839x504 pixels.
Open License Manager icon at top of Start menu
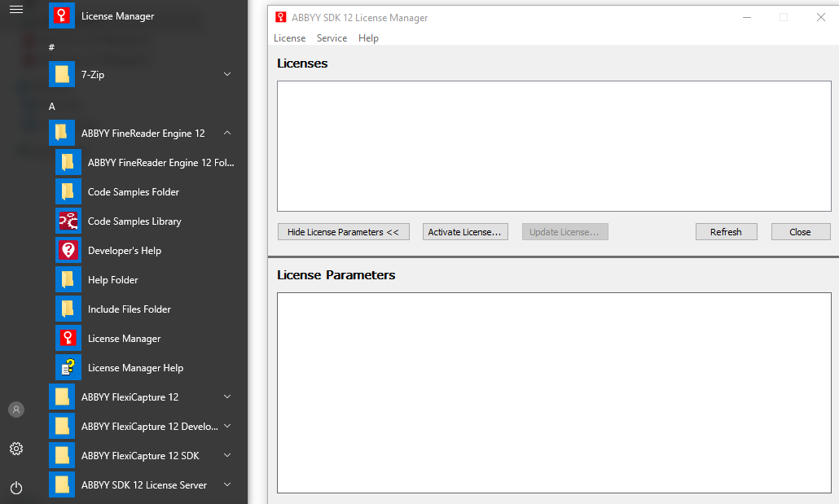(62, 15)
